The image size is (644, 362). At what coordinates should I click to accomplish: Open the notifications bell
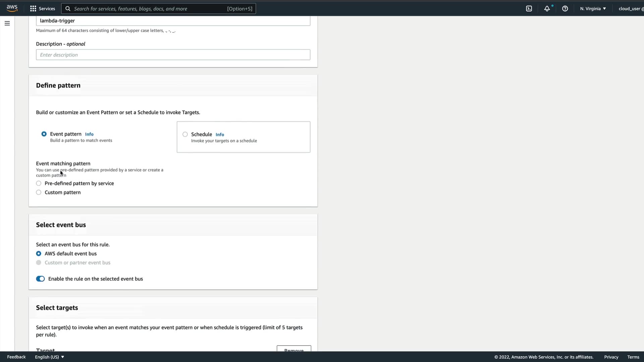coord(547,9)
